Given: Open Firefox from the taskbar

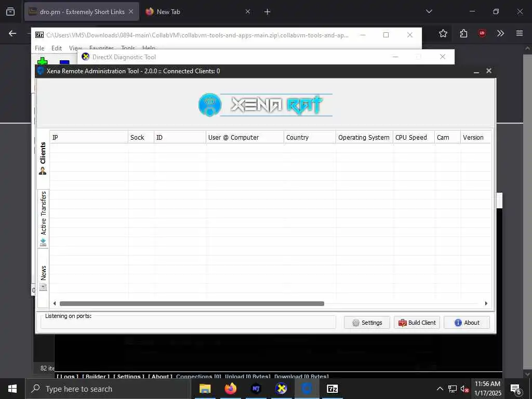Looking at the screenshot, I should (230, 389).
